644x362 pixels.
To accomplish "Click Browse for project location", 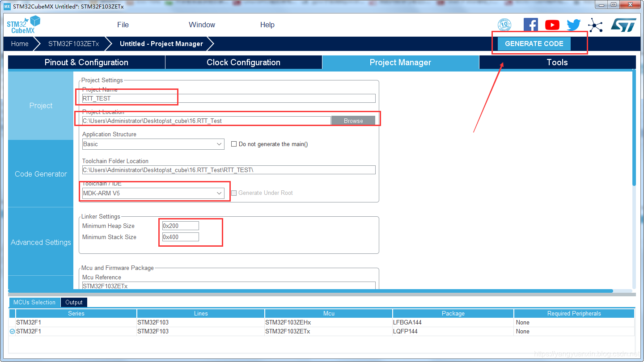I will (353, 121).
